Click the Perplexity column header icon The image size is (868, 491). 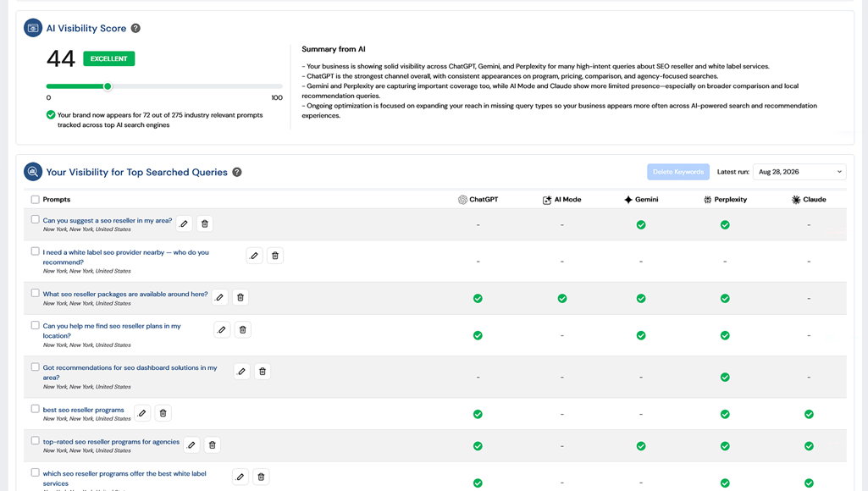[707, 200]
